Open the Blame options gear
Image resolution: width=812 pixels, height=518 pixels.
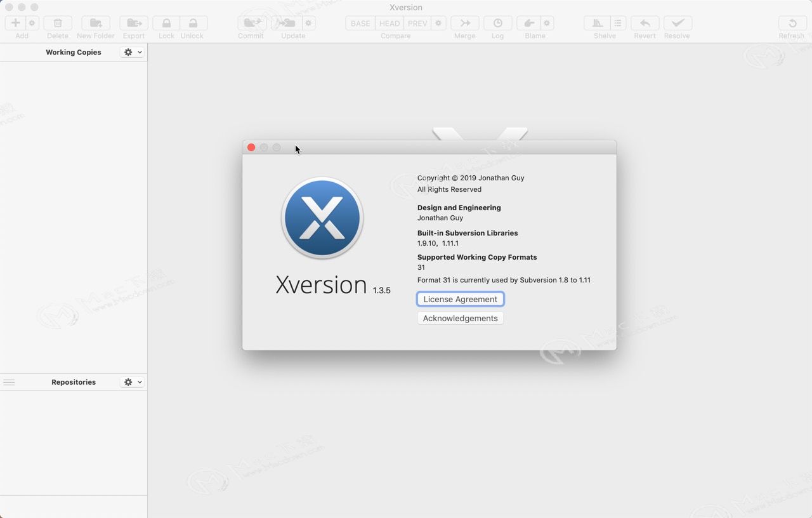click(547, 23)
